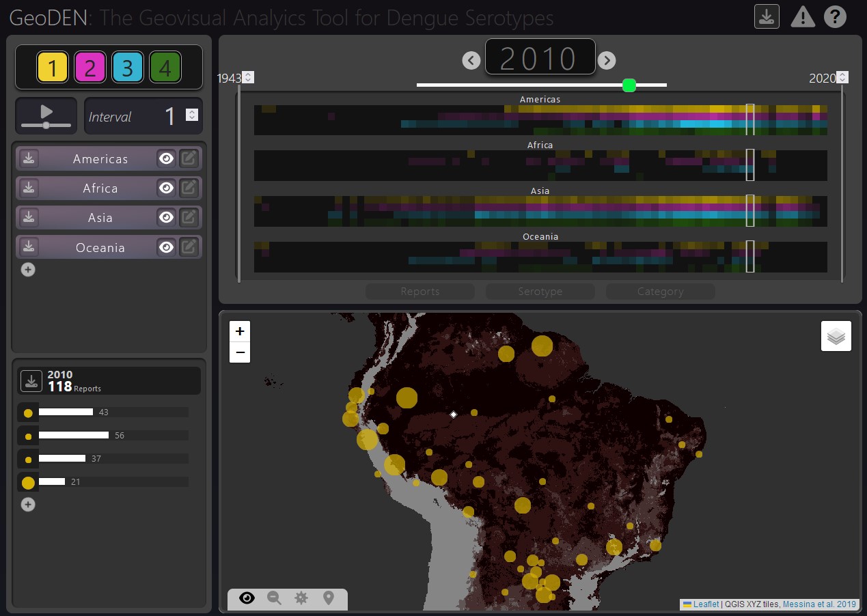This screenshot has height=616, width=867.
Task: Click the report bar showing 37
Action: coord(113,459)
